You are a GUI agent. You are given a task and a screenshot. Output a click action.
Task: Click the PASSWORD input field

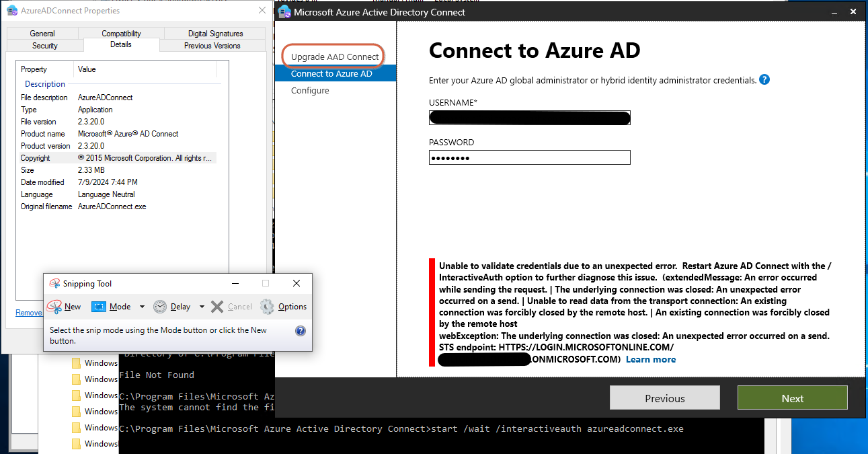(x=529, y=157)
